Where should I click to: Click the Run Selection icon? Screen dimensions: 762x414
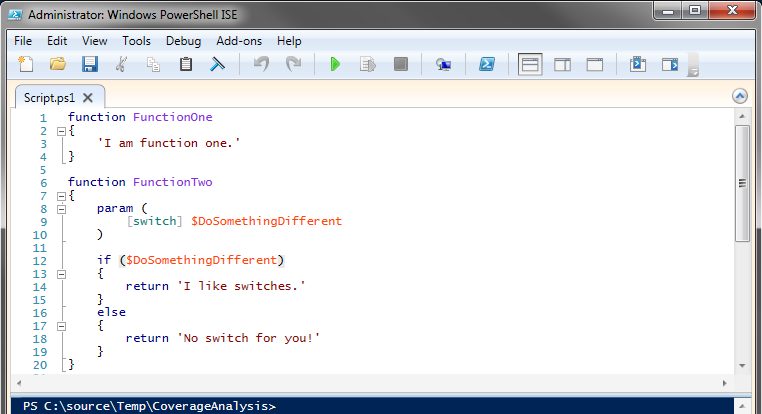tap(367, 65)
